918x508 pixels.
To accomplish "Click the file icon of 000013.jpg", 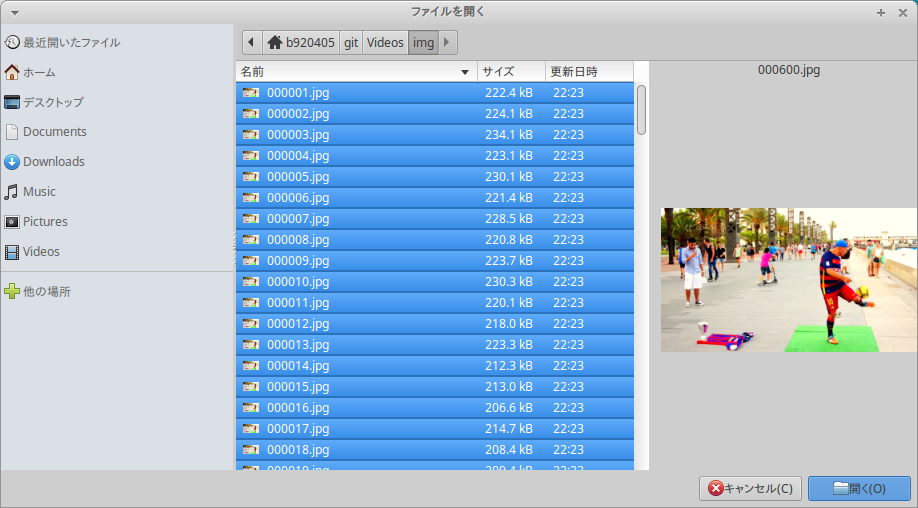I will click(x=251, y=345).
